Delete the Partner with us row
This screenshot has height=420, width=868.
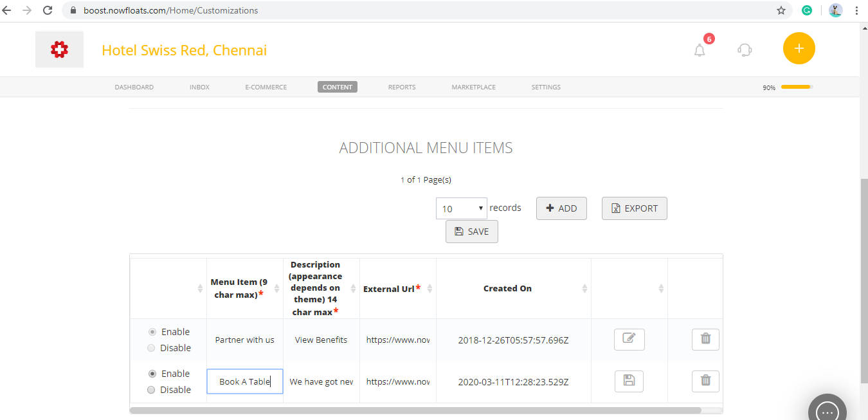tap(705, 340)
